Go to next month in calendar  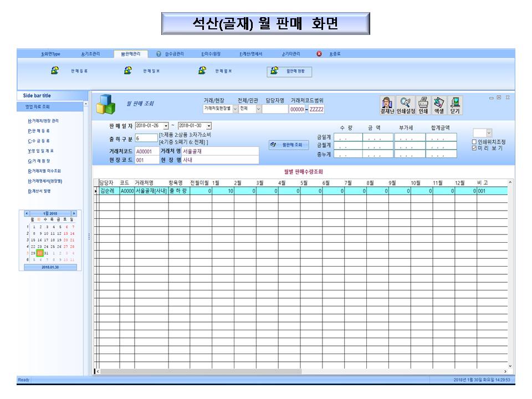pos(74,213)
